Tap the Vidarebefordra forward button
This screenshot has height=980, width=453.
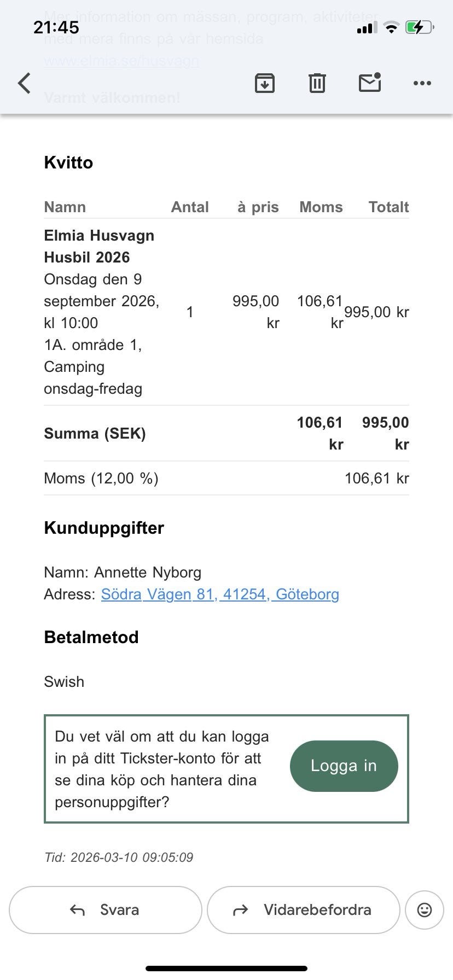click(303, 910)
